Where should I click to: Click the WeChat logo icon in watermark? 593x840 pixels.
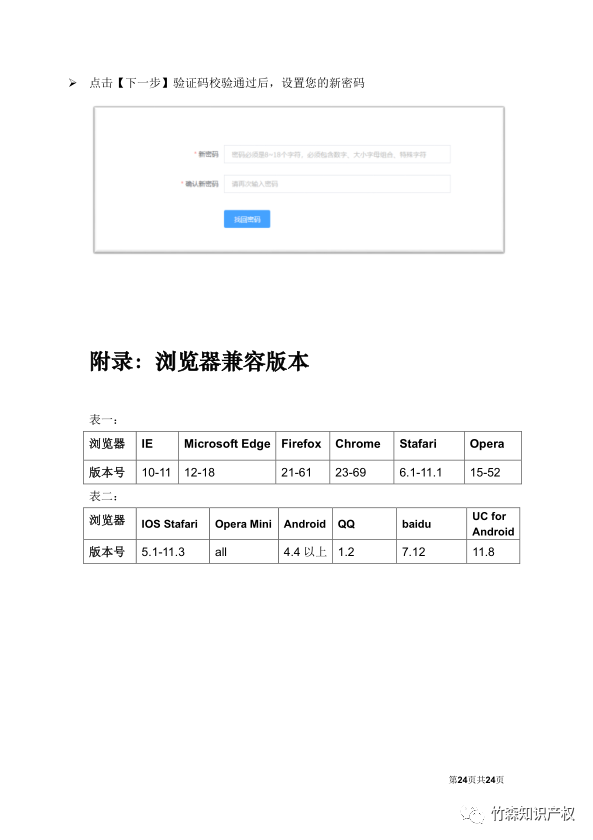coord(472,814)
